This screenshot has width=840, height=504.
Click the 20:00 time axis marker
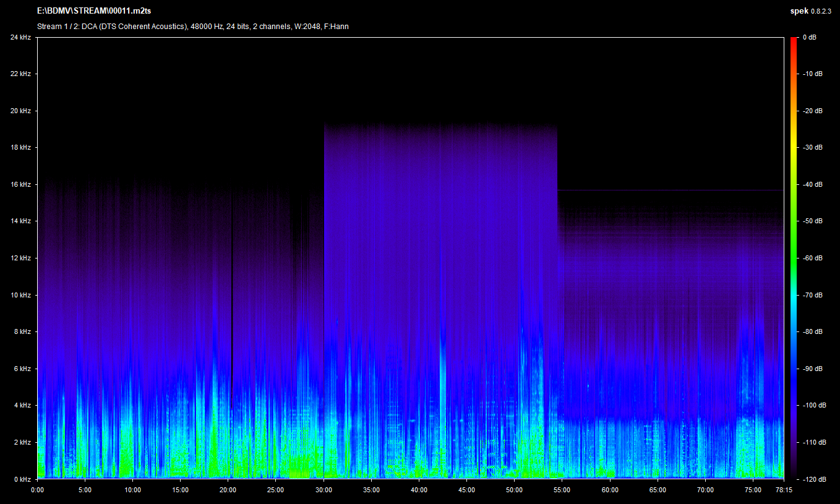(228, 490)
